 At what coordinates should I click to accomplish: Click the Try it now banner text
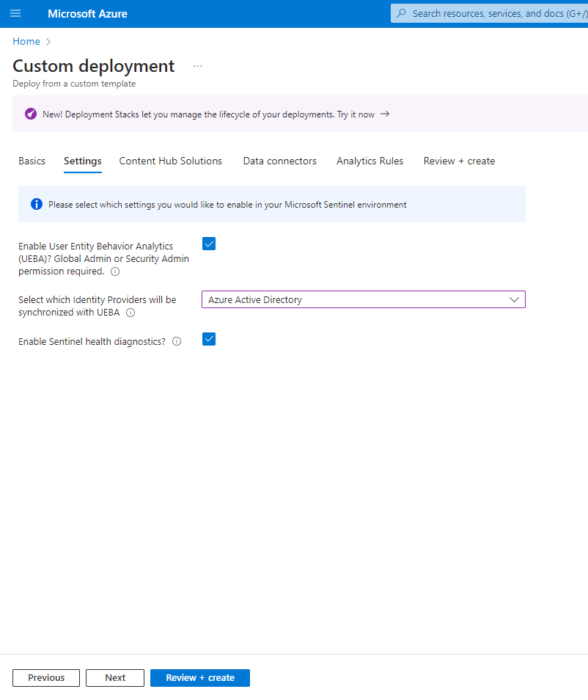coord(356,114)
